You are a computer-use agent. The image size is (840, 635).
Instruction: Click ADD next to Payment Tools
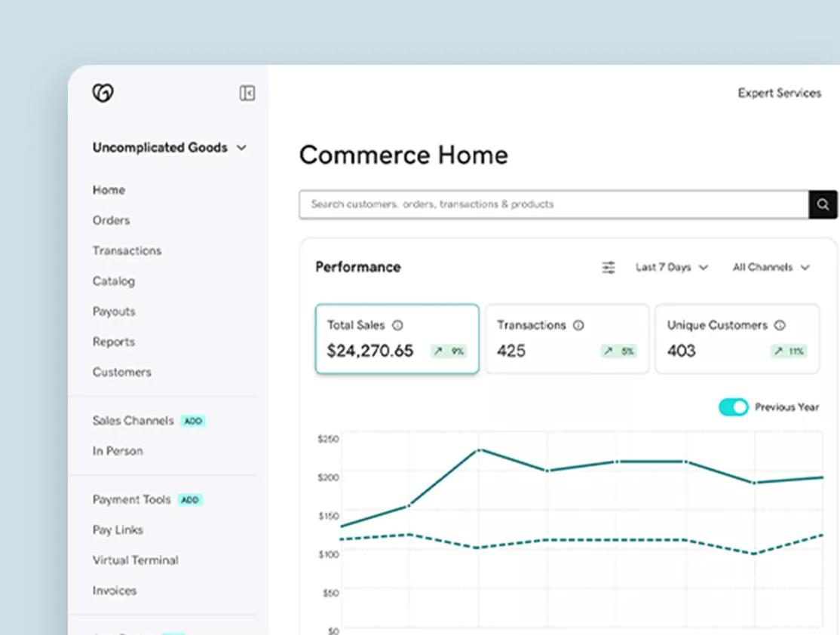(x=190, y=499)
